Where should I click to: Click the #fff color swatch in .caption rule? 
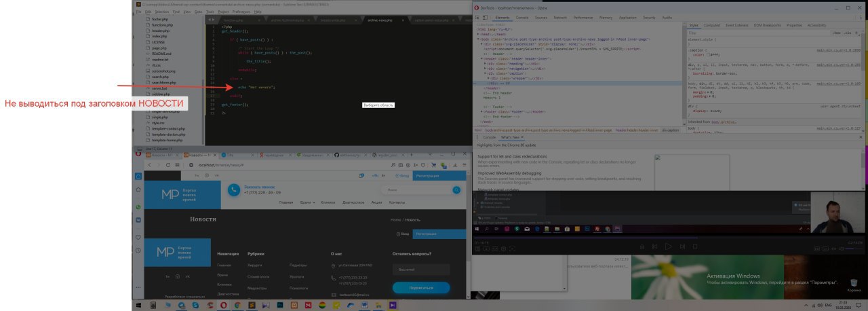pyautogui.click(x=708, y=54)
